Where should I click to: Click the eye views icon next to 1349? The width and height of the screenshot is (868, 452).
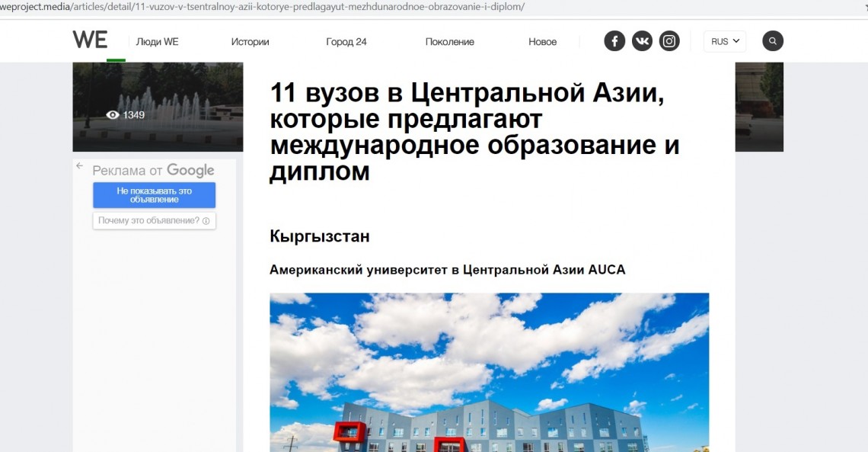(113, 115)
